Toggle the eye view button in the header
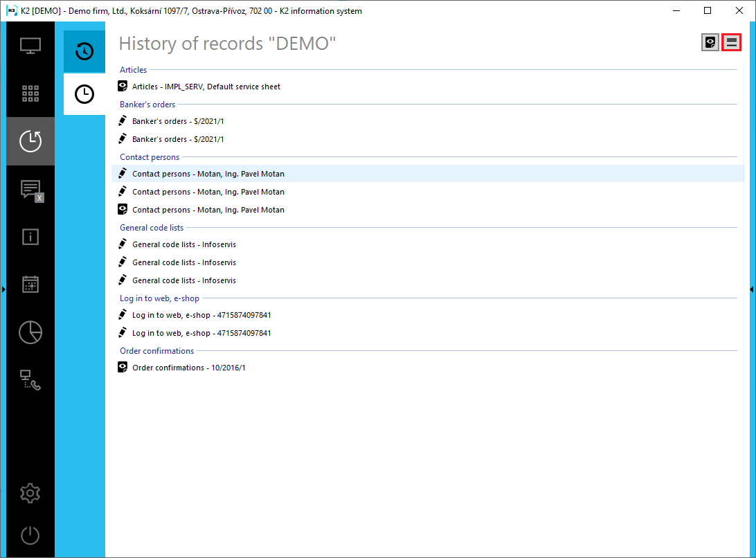Viewport: 756px width, 558px height. (x=710, y=42)
